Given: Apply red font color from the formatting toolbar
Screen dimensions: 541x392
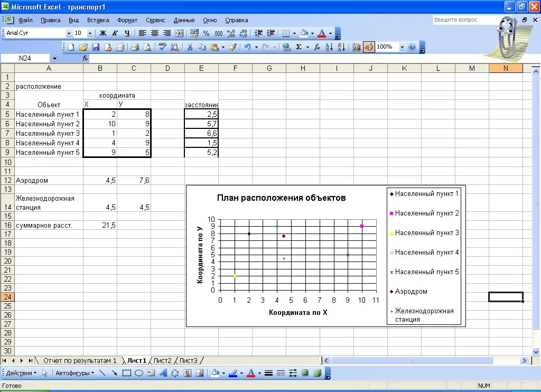Looking at the screenshot, I should coord(322,33).
